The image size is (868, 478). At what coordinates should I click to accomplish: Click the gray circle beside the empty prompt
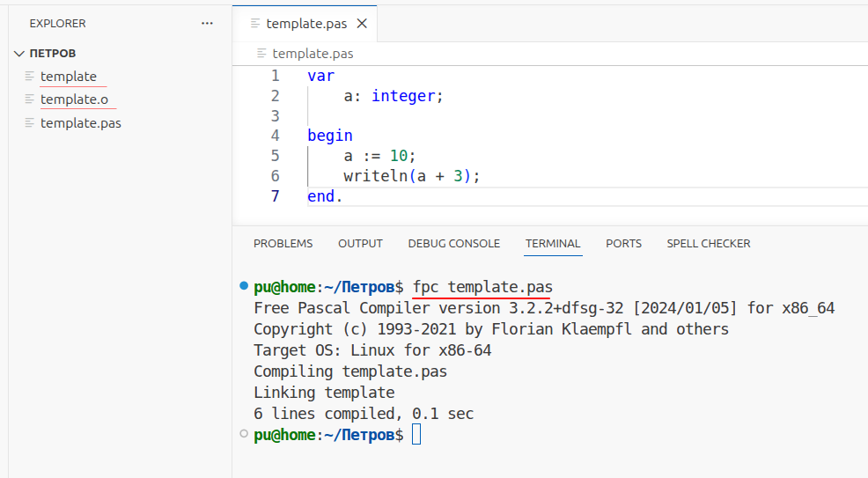click(x=244, y=434)
